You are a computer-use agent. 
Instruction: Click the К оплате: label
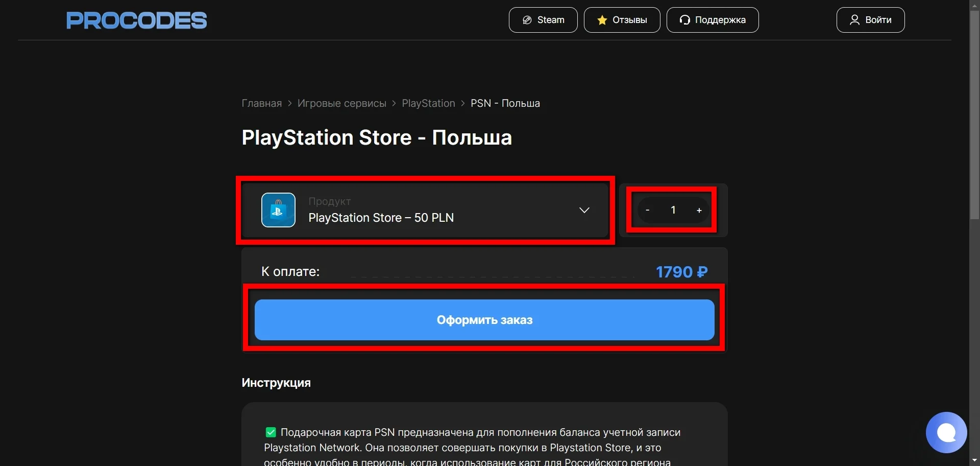pos(290,271)
